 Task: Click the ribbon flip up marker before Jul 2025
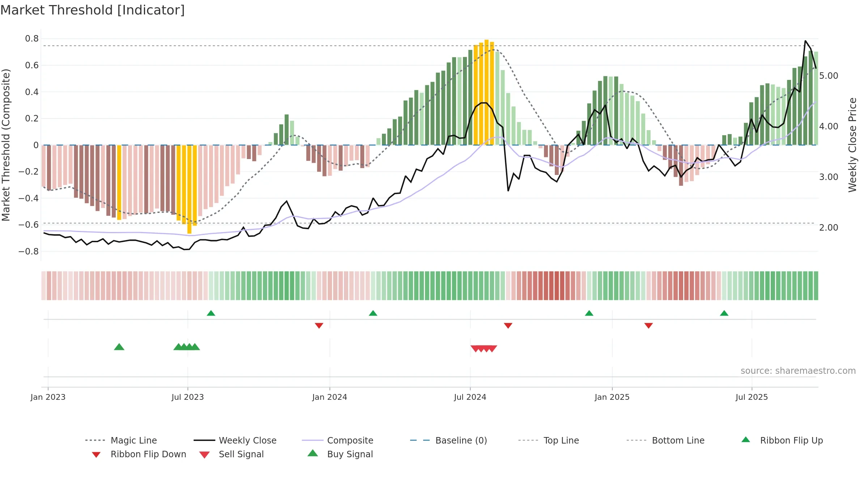point(724,313)
